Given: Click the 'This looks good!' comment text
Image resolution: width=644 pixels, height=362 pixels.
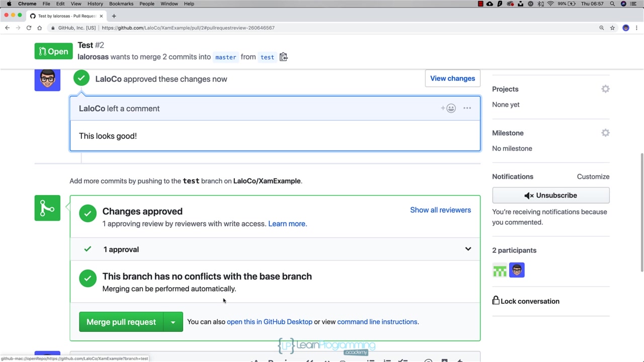Looking at the screenshot, I should [x=108, y=136].
